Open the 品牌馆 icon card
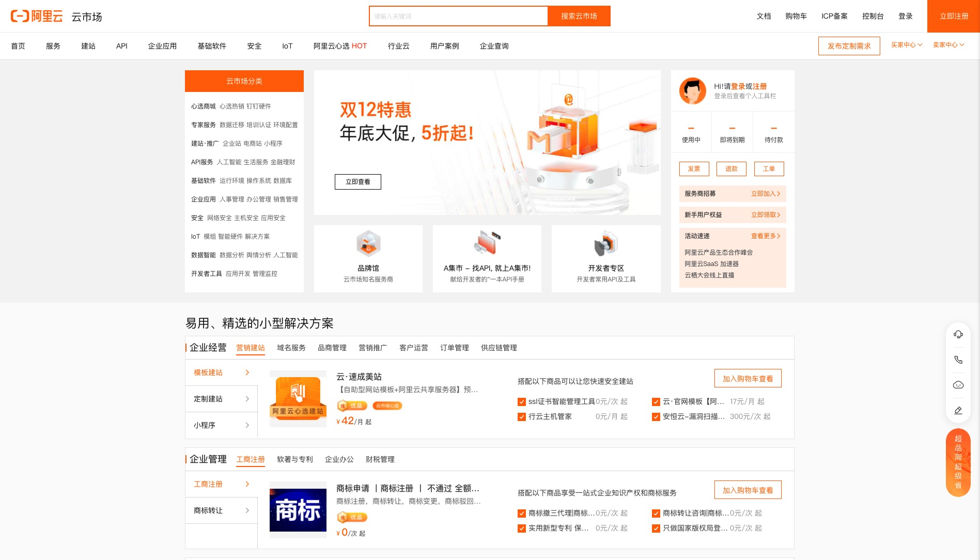The height and width of the screenshot is (560, 980). point(368,259)
